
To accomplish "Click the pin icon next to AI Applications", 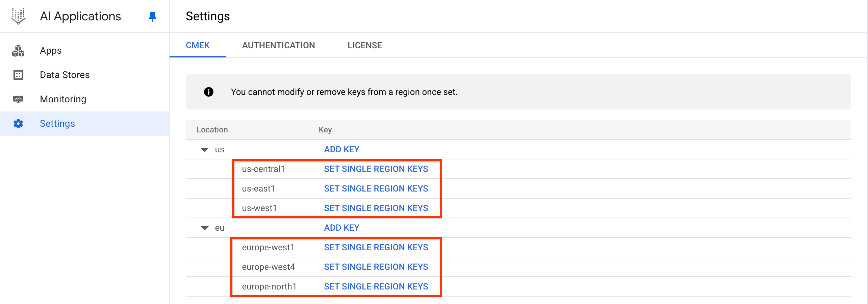I will (x=152, y=16).
